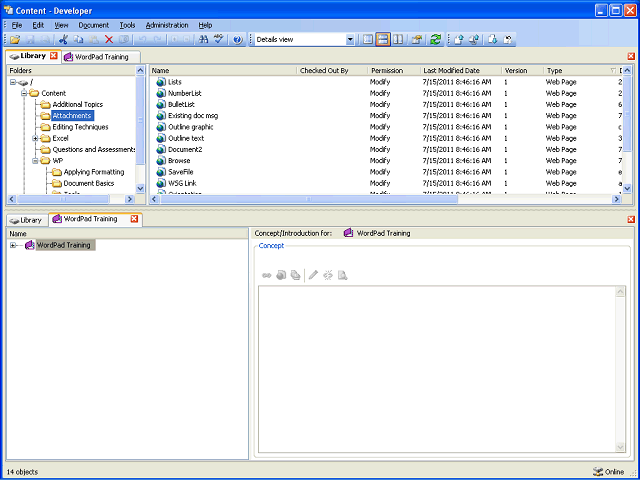Click the chain link icon in Concept pane
Screen dimensions: 640x480
tap(267, 276)
